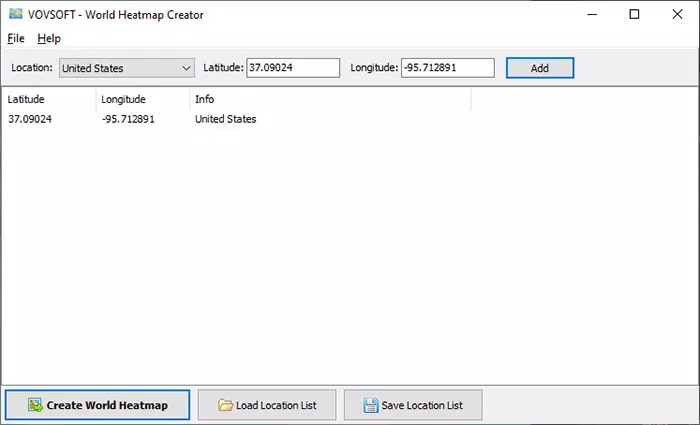Sort by the Latitude column header
The width and height of the screenshot is (700, 425).
(x=49, y=99)
